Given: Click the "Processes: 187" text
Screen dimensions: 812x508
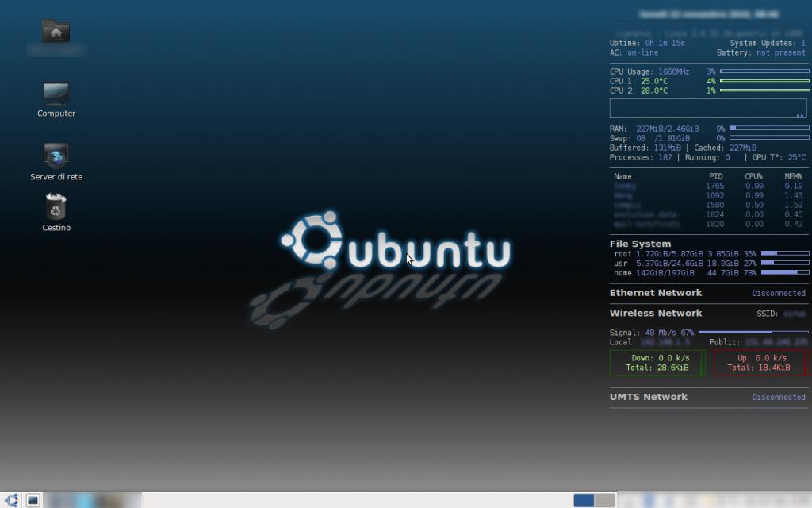Looking at the screenshot, I should coord(641,157).
